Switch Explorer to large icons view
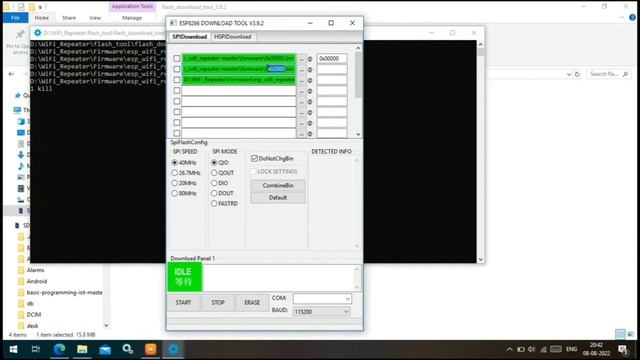Image resolution: width=640 pixels, height=360 pixels. (631, 334)
